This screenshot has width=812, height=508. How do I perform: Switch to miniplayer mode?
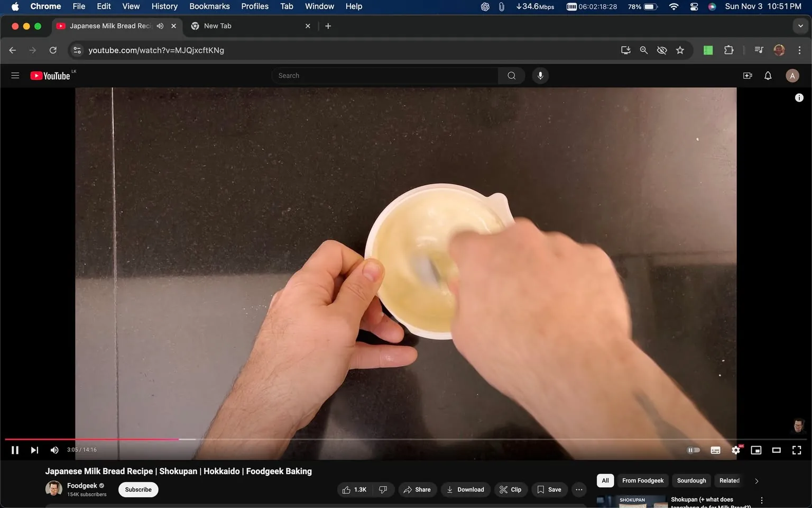(756, 450)
